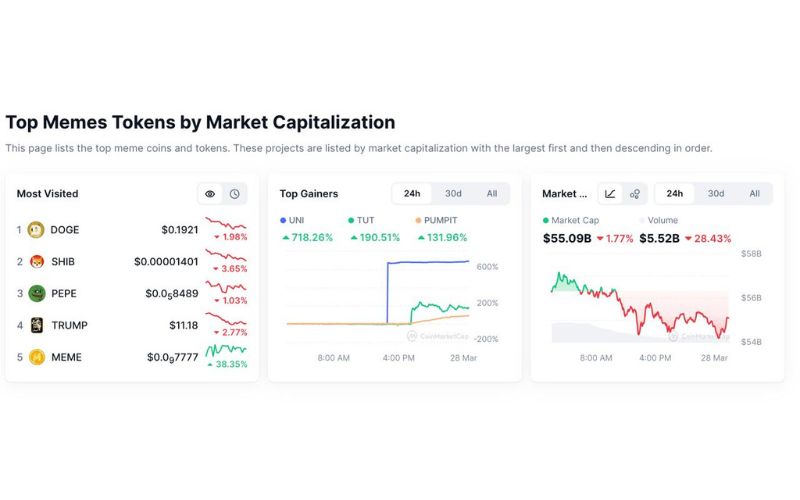Switch Top Gainers to 30d

click(x=453, y=194)
